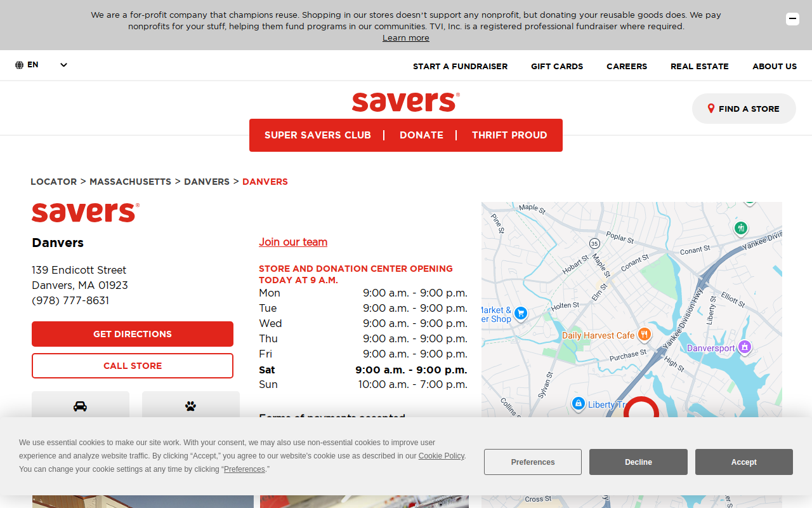Click the store opening today at 9 a.m. notice

pos(356,274)
